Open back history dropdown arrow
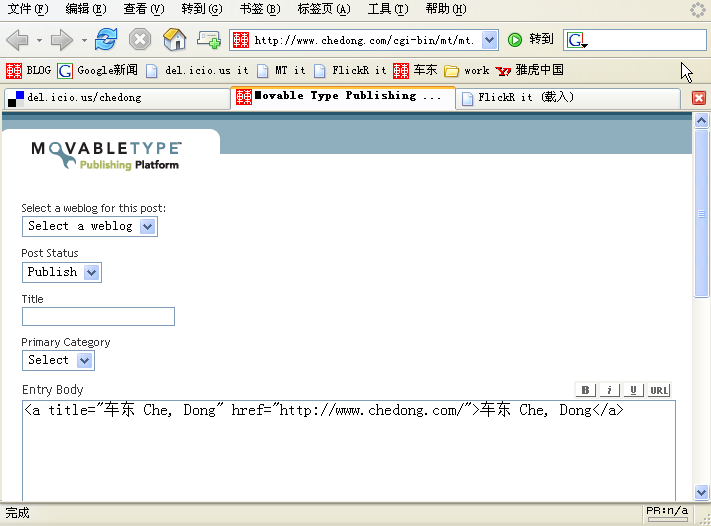This screenshot has height=526, width=711. pyautogui.click(x=39, y=40)
